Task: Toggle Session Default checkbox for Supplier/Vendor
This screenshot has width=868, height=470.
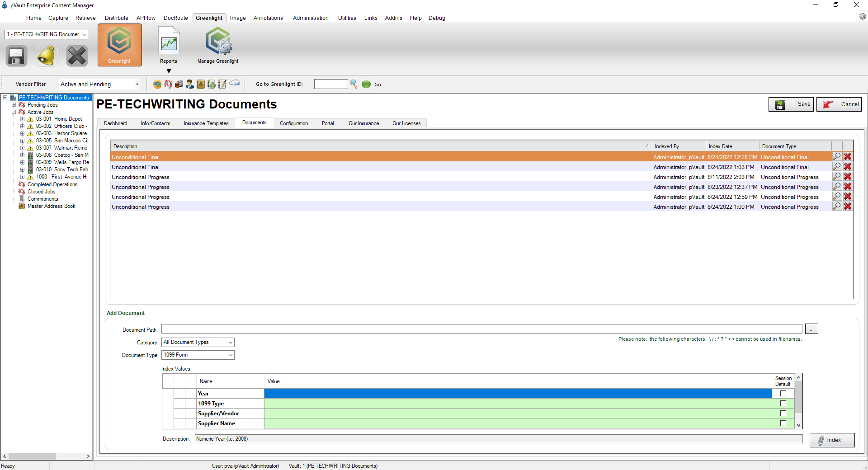Action: [x=783, y=414]
